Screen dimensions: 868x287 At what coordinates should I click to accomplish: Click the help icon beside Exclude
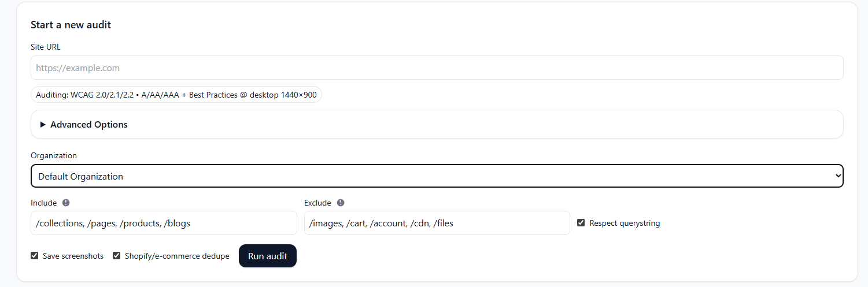tap(341, 203)
